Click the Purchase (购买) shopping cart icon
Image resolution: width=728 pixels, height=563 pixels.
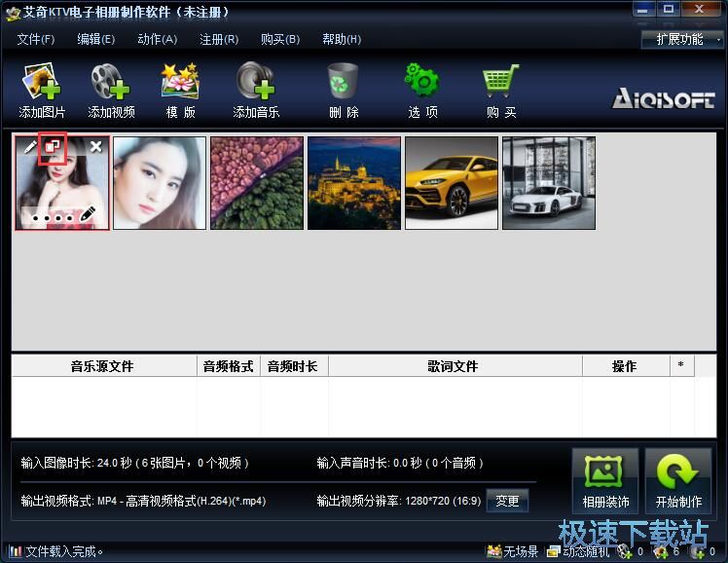tap(501, 91)
